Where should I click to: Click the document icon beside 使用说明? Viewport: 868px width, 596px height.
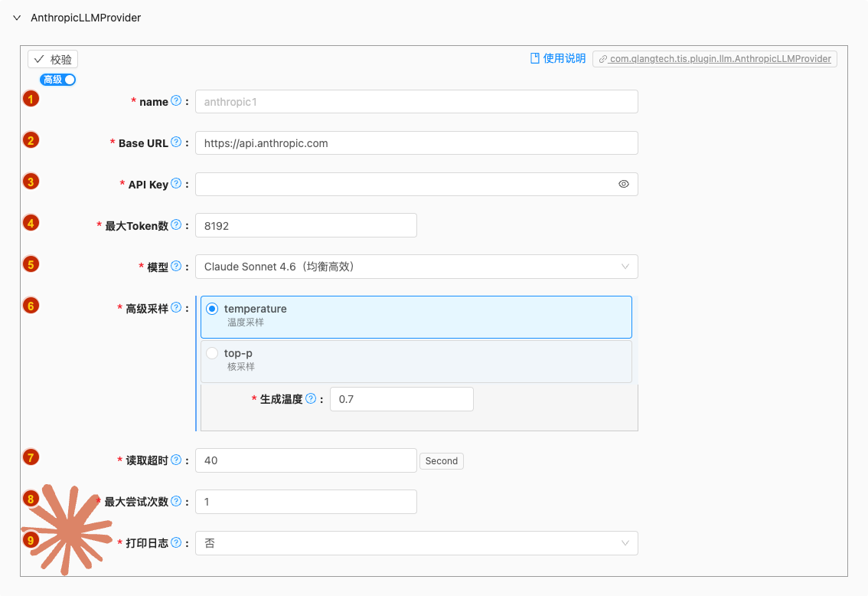(x=535, y=58)
